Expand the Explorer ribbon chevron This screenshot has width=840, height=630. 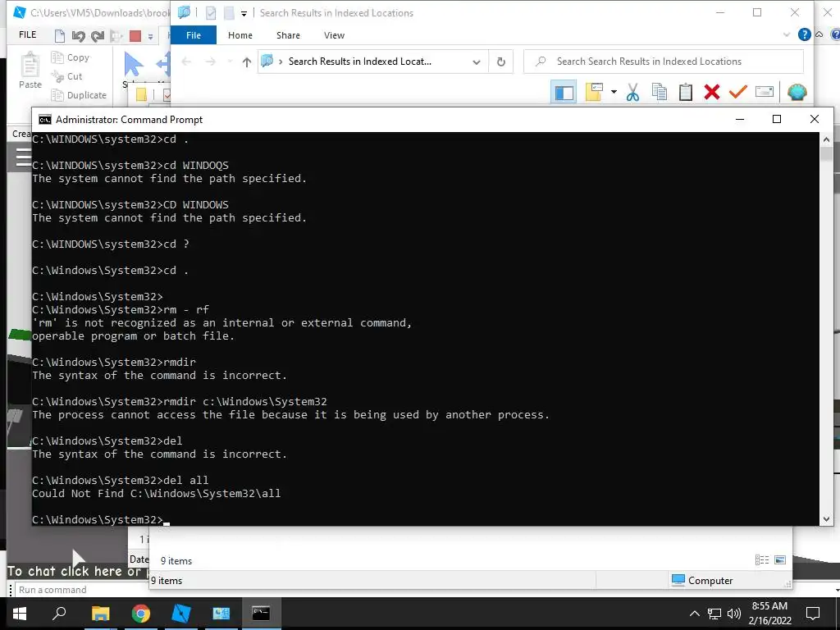787,34
